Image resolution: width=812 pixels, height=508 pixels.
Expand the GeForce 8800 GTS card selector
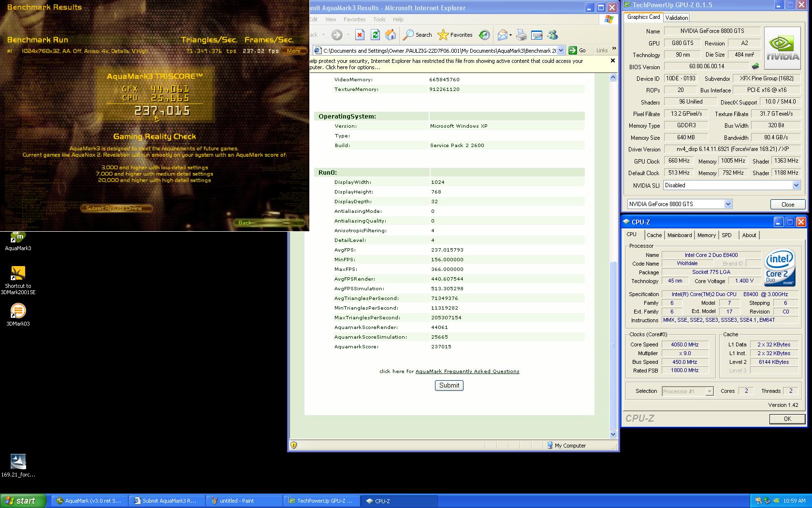728,204
